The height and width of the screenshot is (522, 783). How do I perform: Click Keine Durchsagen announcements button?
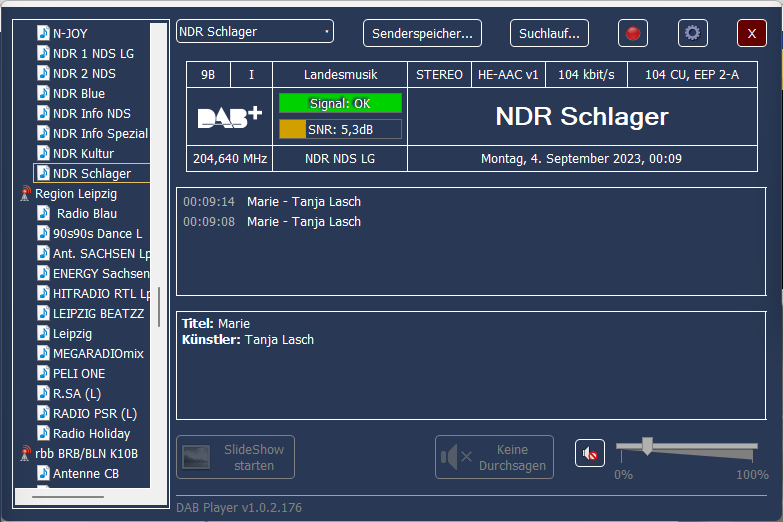point(494,457)
